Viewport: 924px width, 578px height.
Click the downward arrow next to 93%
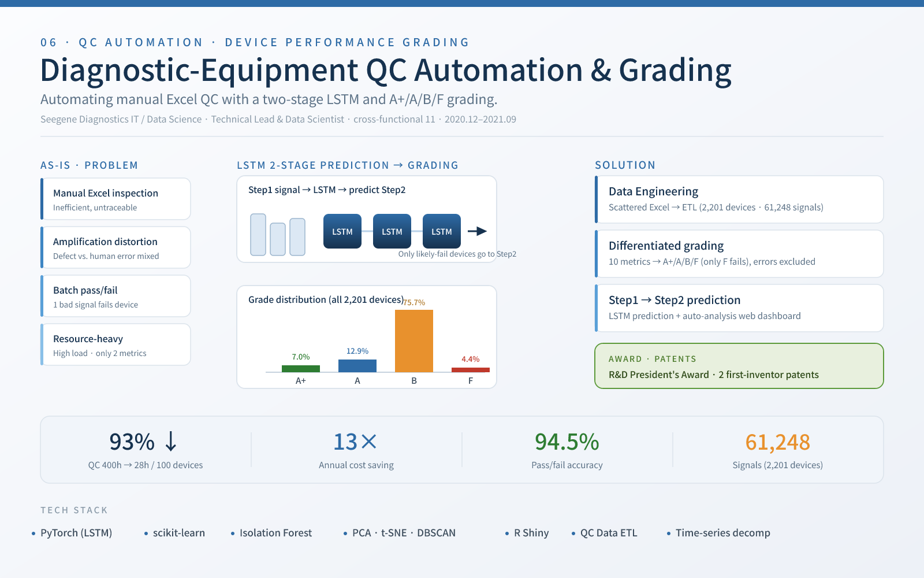tap(171, 442)
